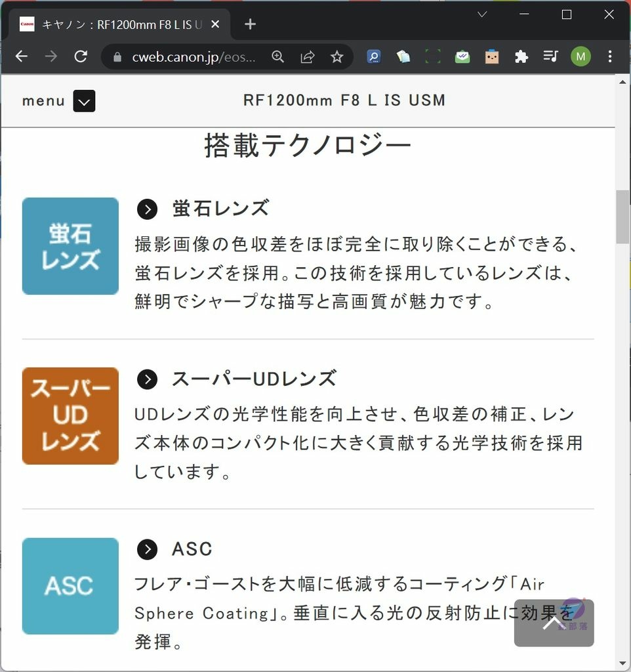Reload the Canon page
The image size is (631, 672).
[x=81, y=56]
